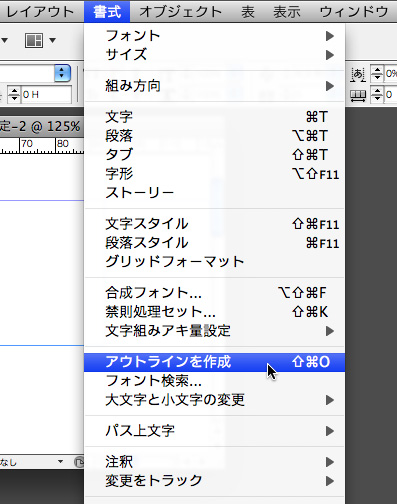Click the screen mode layout icon
Screen dimensions: 397x504
coord(34,41)
